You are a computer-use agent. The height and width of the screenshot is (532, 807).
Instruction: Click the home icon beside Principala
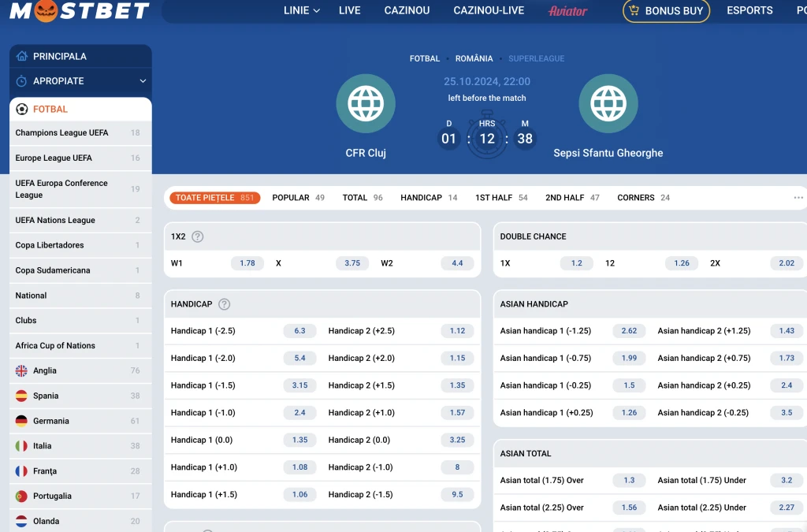(x=21, y=57)
